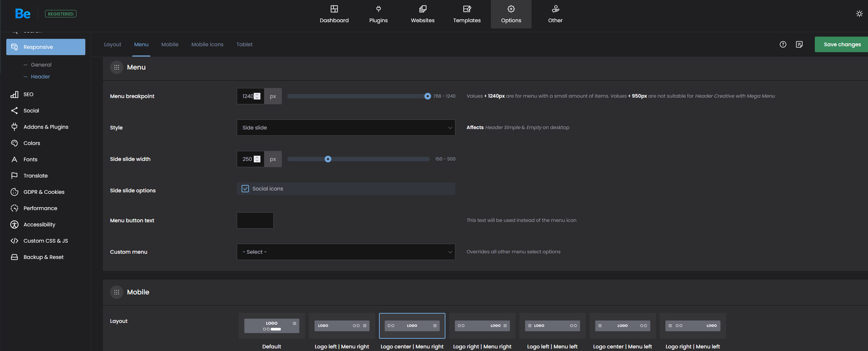The width and height of the screenshot is (868, 351).
Task: Select Logo left | Menu right layout
Action: click(x=342, y=326)
